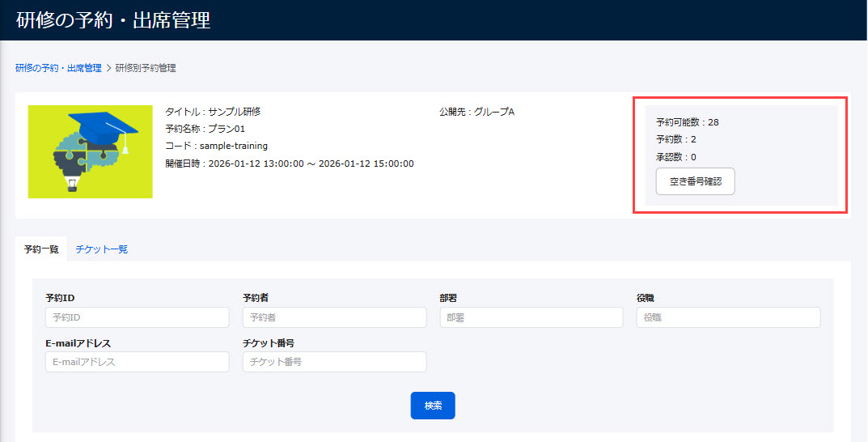Open the 研修の予約・出席管理 breadcrumb link
Screen dimensions: 868x442
(58, 68)
